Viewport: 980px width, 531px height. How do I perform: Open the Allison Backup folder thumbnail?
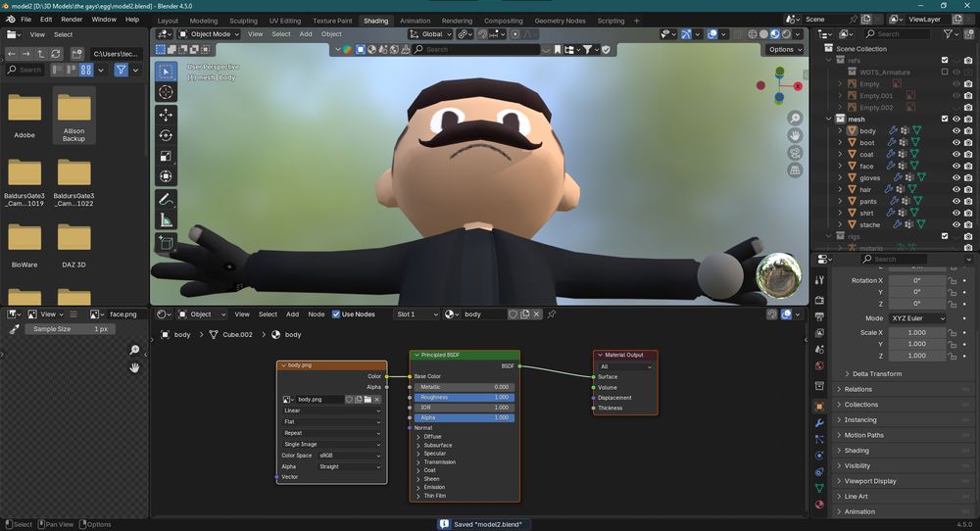[73, 117]
